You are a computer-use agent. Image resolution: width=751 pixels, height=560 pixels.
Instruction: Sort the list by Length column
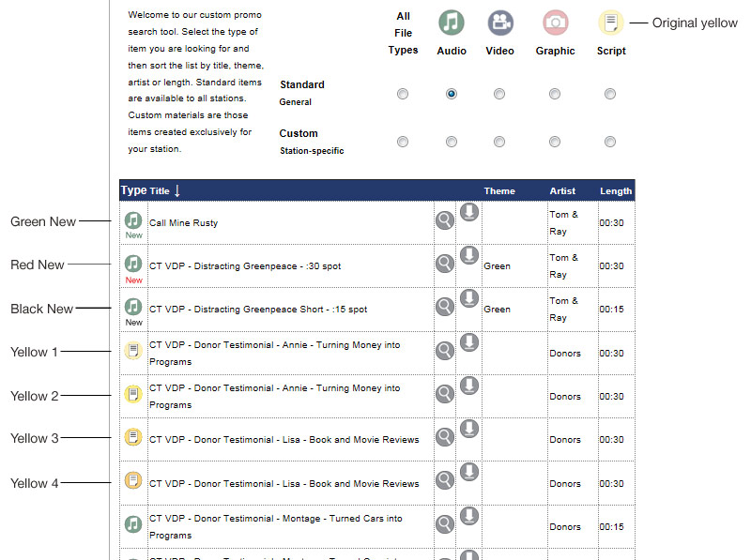(616, 191)
